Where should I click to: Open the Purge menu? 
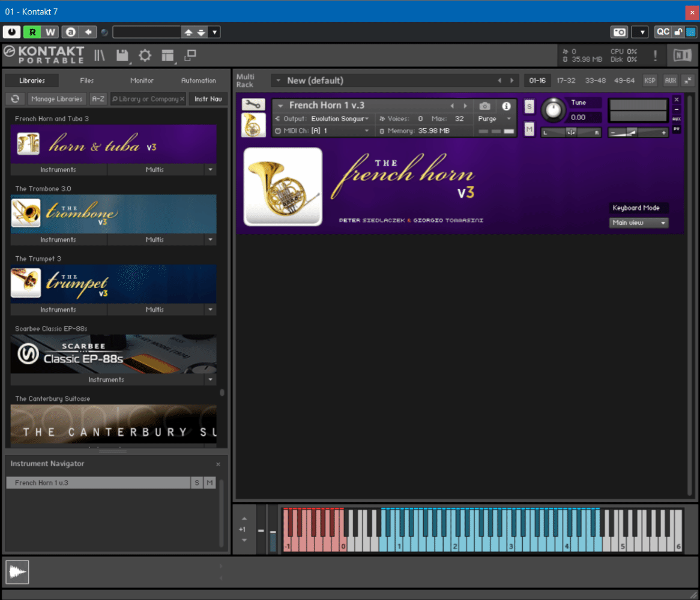[x=493, y=119]
